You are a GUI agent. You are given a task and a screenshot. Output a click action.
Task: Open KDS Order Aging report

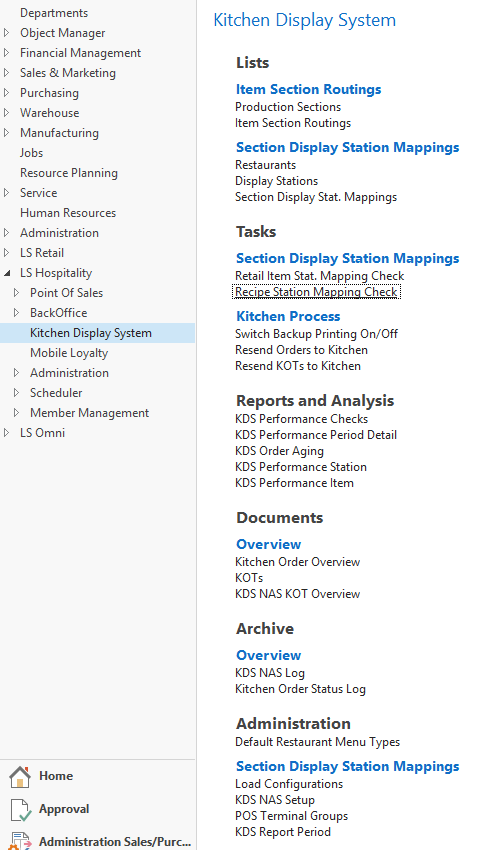(x=279, y=451)
